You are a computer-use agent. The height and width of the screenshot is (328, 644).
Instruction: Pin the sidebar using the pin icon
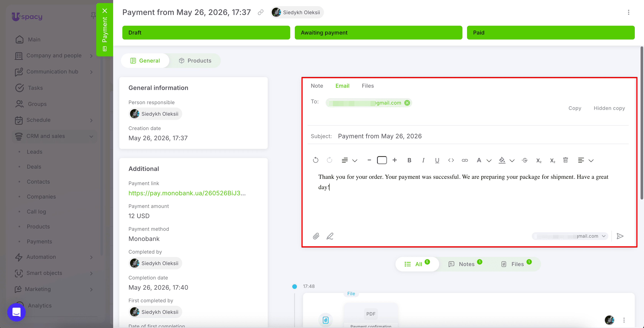tap(93, 16)
